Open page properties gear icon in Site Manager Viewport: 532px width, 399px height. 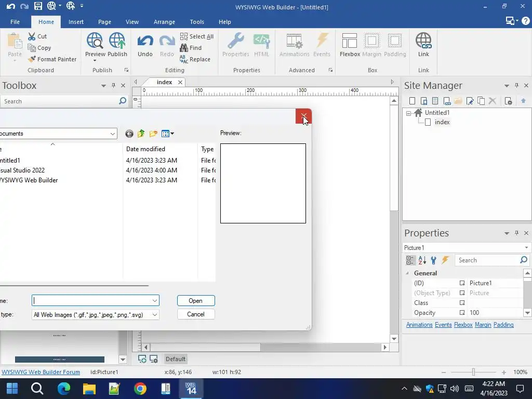pyautogui.click(x=508, y=101)
